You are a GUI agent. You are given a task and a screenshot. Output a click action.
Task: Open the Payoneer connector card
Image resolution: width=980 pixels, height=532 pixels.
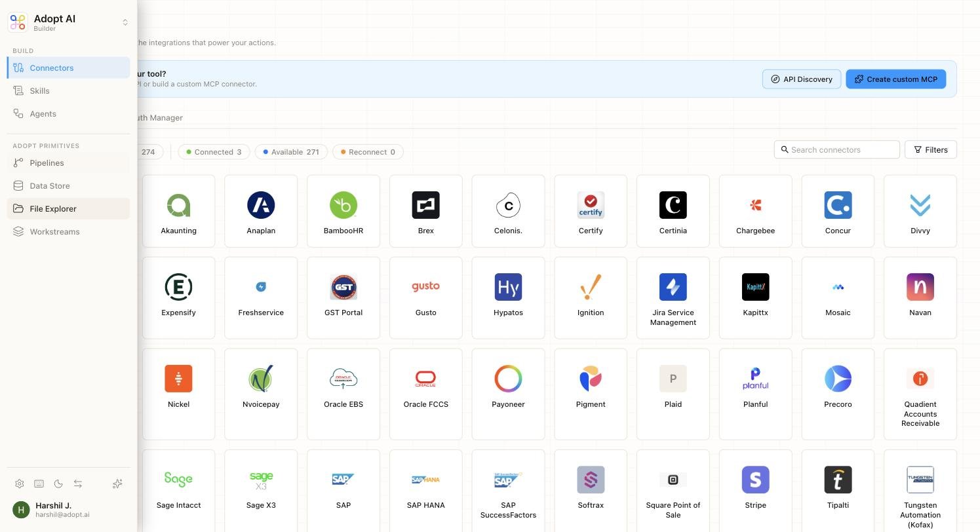click(508, 394)
